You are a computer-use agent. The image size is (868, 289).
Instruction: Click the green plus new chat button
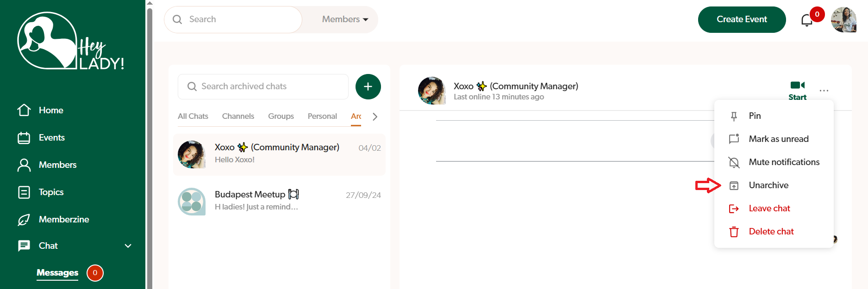pyautogui.click(x=368, y=86)
